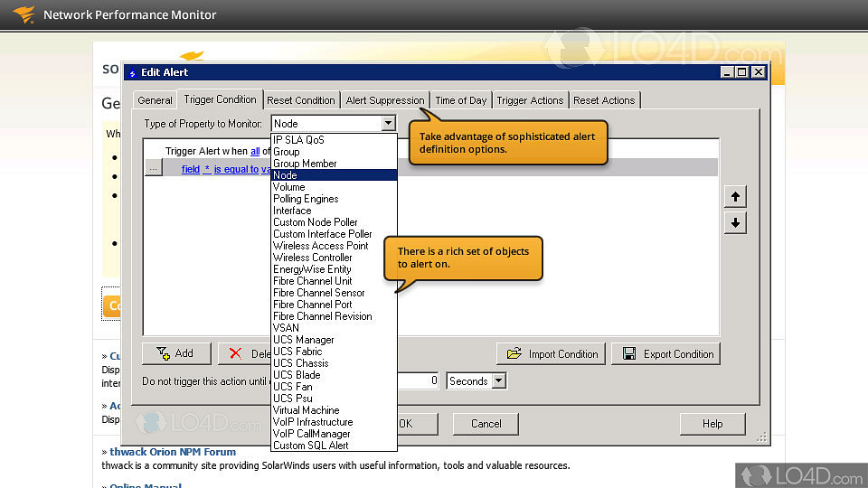Select Interface from the dropdown list

point(334,211)
